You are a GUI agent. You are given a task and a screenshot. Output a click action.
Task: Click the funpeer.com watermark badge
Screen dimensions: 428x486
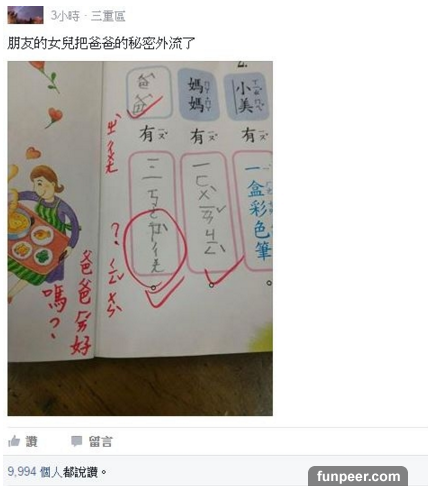(358, 476)
